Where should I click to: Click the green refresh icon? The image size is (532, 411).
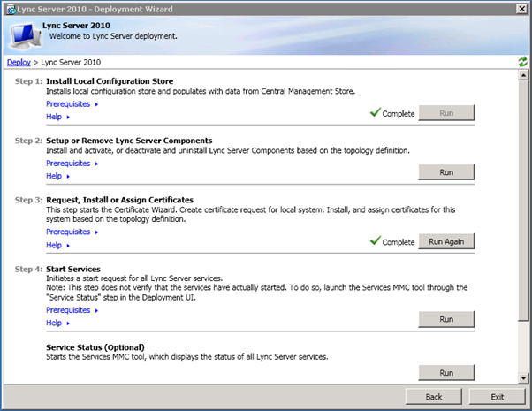tap(523, 62)
